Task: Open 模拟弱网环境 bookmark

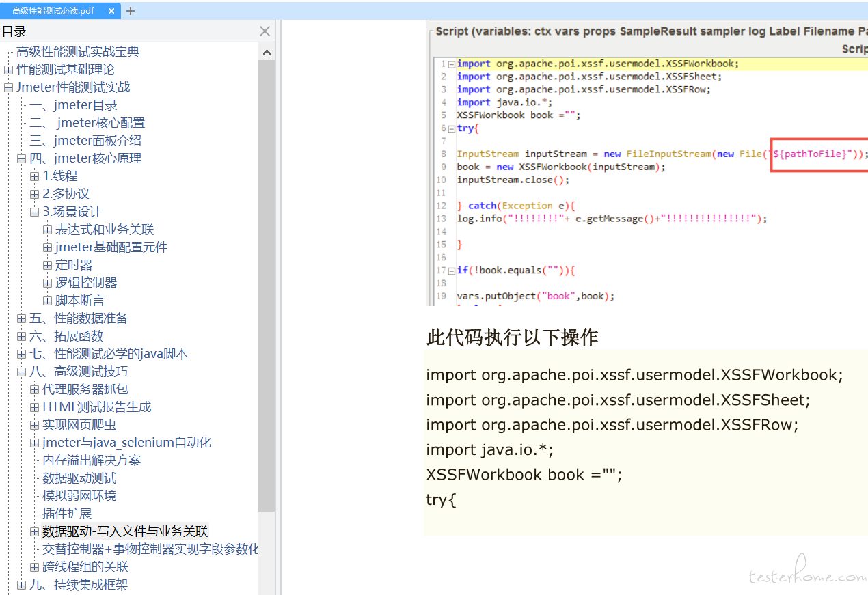Action: [79, 496]
